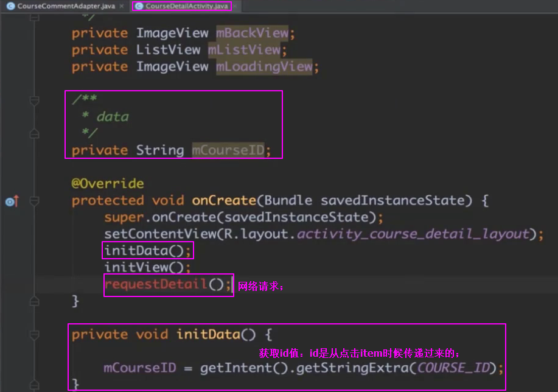Collapse the onCreate method fold marker
The image size is (558, 392).
pos(35,201)
